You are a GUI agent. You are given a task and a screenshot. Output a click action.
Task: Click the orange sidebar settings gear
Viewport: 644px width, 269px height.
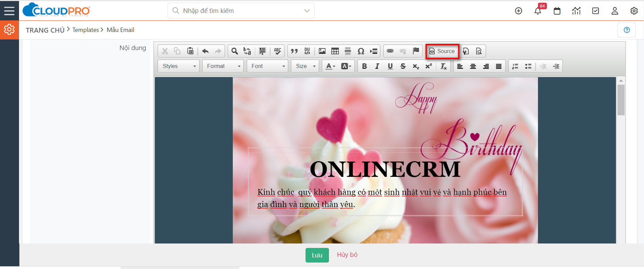tap(9, 30)
